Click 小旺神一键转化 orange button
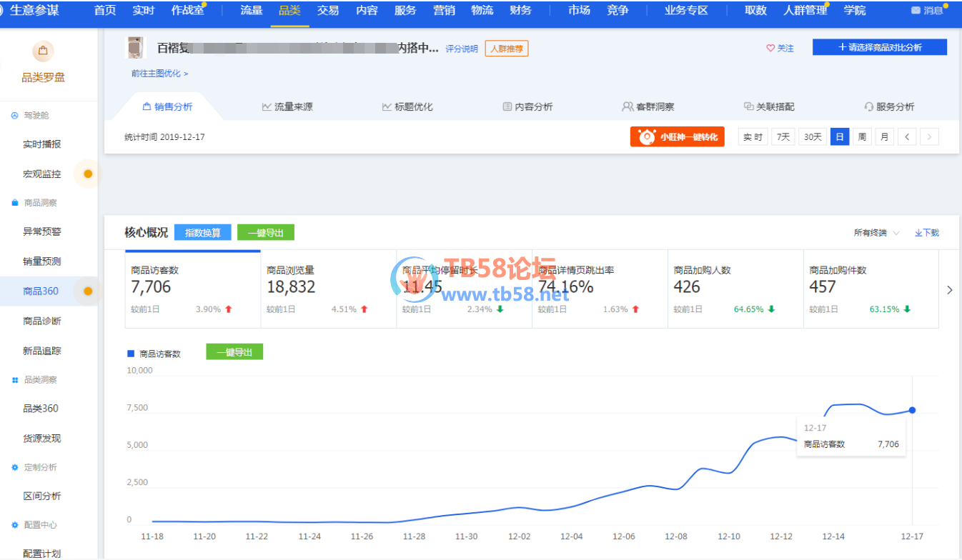 [x=677, y=137]
